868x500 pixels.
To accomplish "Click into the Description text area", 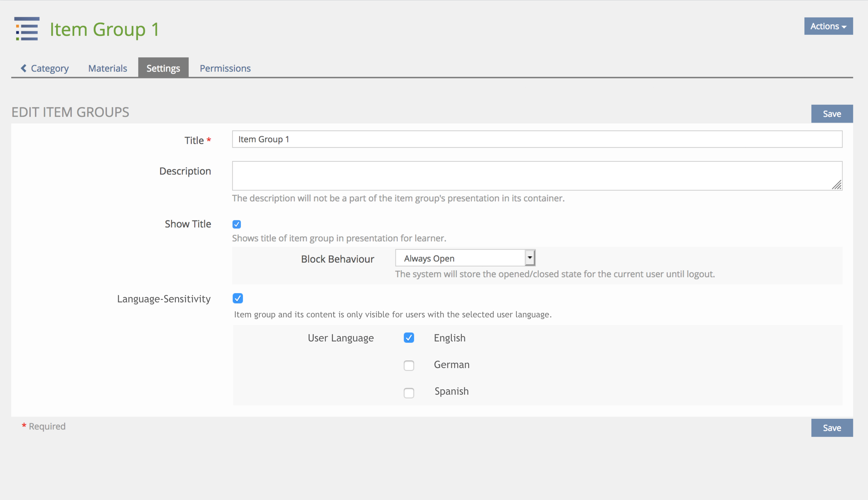I will click(537, 176).
